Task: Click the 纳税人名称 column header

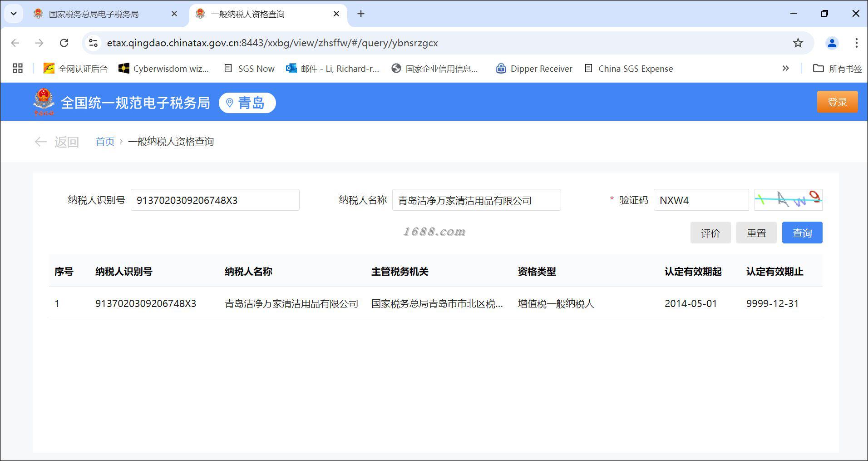Action: point(248,272)
